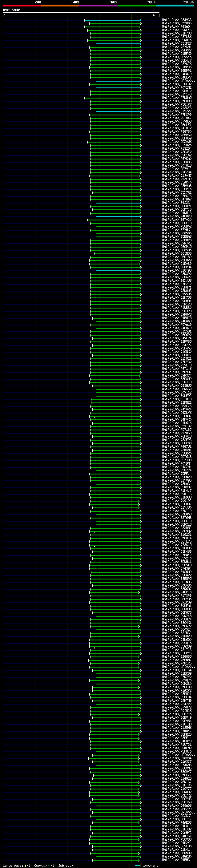Screen dimensions: 197x868
Task: Click the hit label UniRef100_Q6SHU5
Action: [177, 386]
